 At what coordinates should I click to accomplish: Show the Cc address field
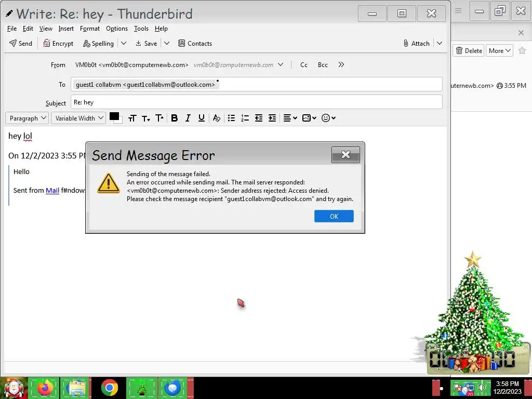pos(304,65)
